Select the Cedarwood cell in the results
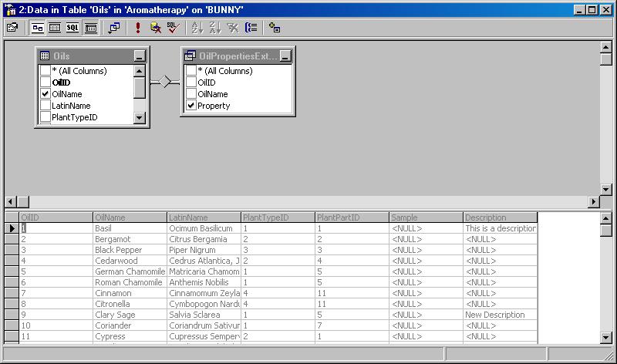617x364 pixels. 130,261
